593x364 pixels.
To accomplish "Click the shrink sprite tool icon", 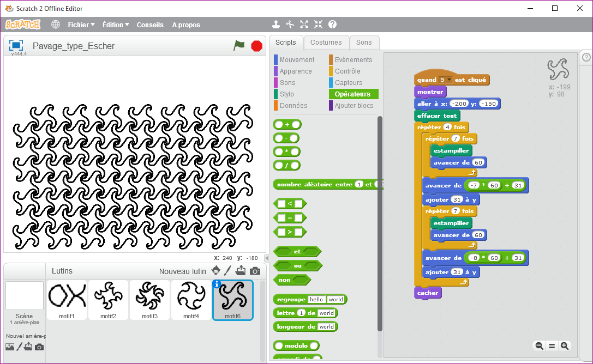I will coord(318,25).
